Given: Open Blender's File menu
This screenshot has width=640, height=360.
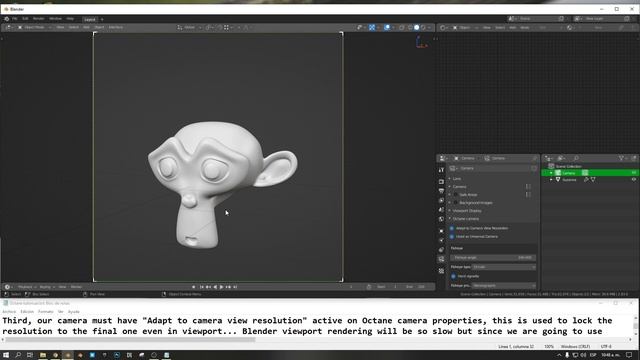Looking at the screenshot, I should (x=15, y=19).
